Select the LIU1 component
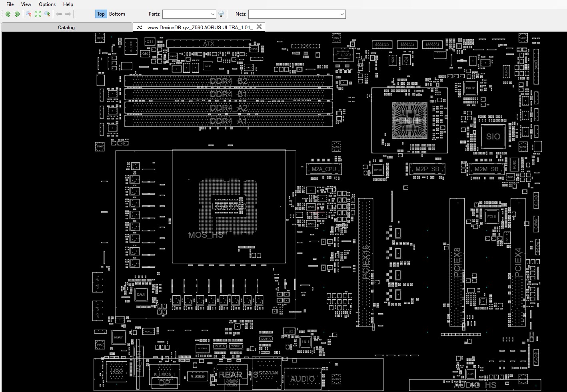 [x=305, y=342]
